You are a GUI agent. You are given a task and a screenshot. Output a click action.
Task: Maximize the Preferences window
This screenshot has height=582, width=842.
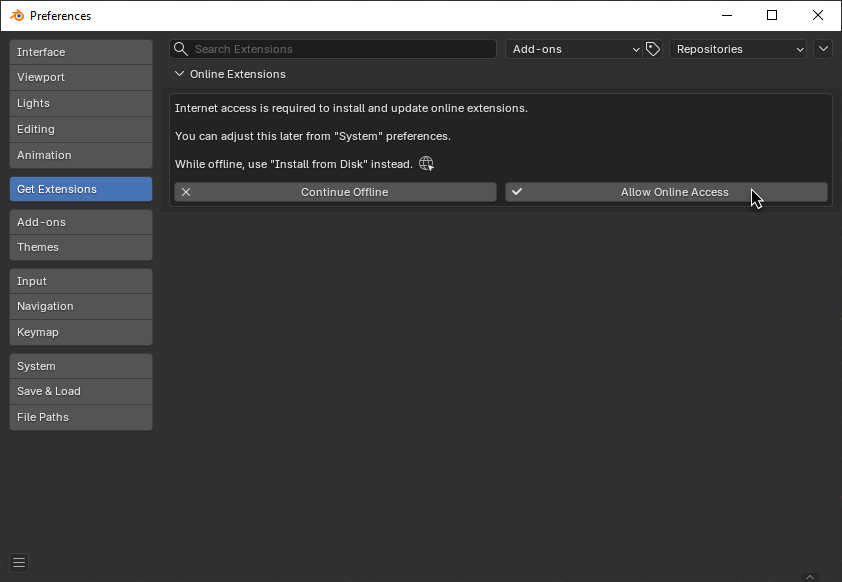click(x=772, y=15)
